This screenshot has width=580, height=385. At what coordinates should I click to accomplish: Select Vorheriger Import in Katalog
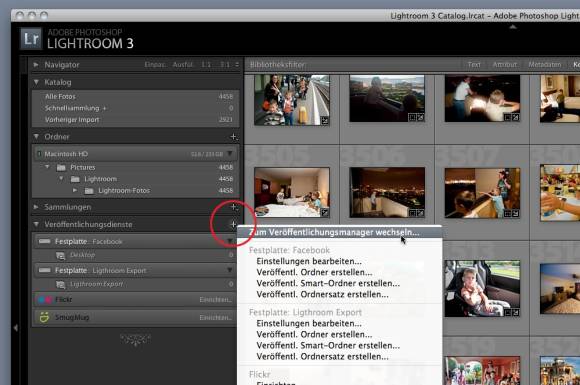(x=135, y=119)
